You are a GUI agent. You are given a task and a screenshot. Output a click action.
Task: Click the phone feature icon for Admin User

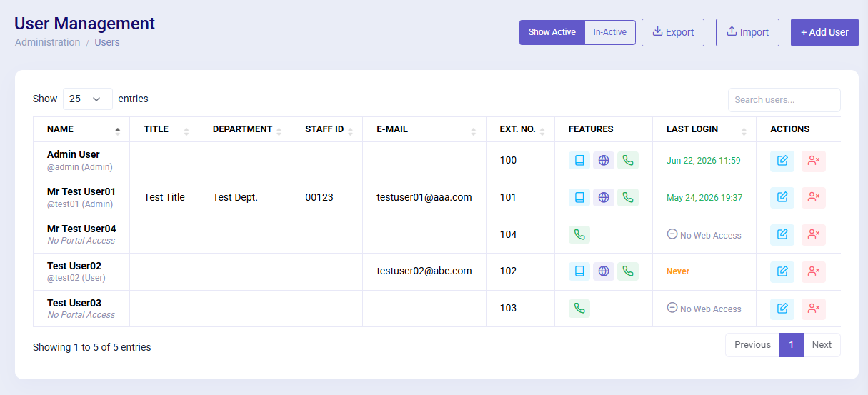coord(628,161)
